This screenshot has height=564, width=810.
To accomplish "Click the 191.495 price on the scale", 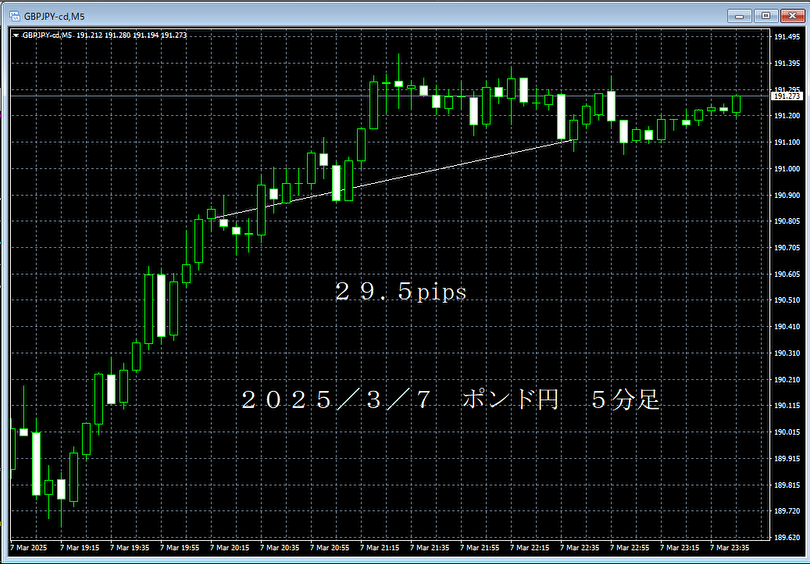I will point(787,37).
